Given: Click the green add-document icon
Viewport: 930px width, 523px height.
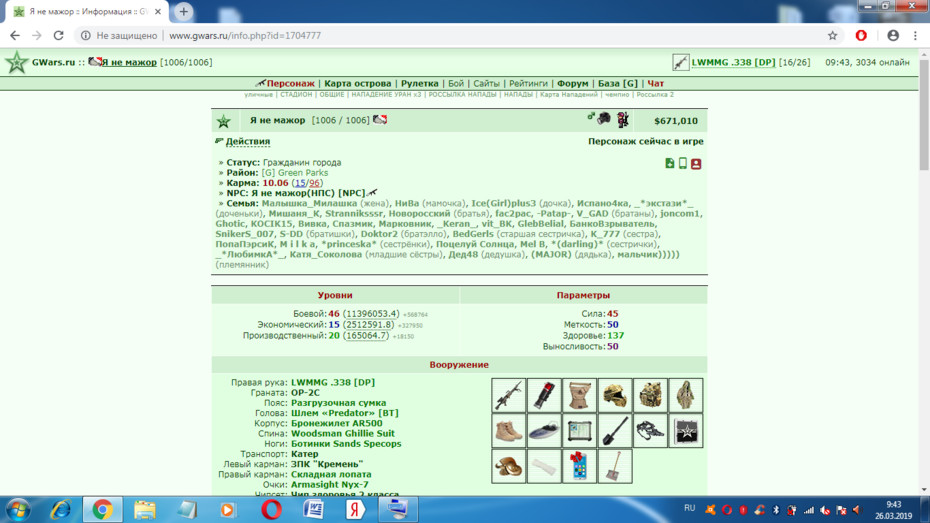Looking at the screenshot, I should 670,163.
